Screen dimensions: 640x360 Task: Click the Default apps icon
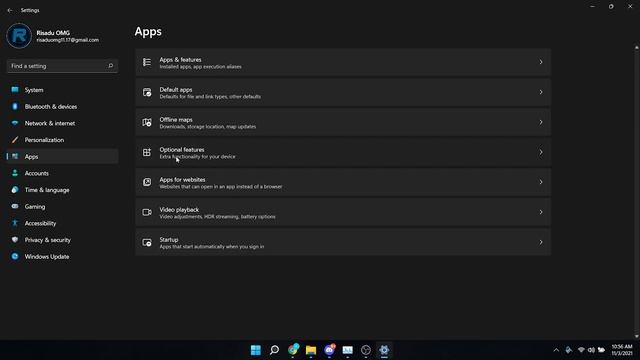(x=147, y=92)
